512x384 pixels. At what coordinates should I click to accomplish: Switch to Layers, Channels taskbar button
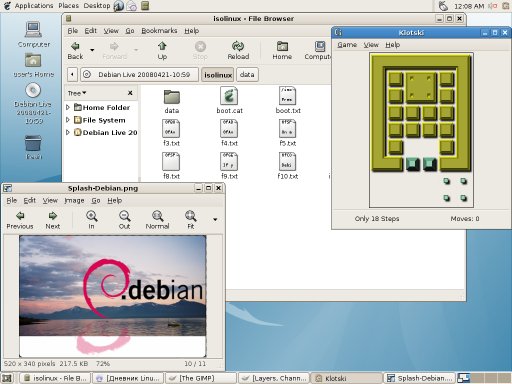[x=274, y=378]
